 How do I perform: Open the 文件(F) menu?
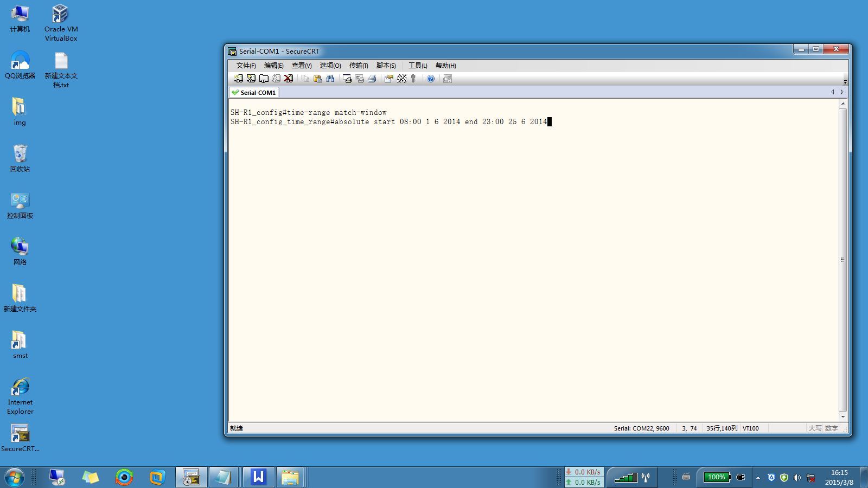[x=246, y=66]
